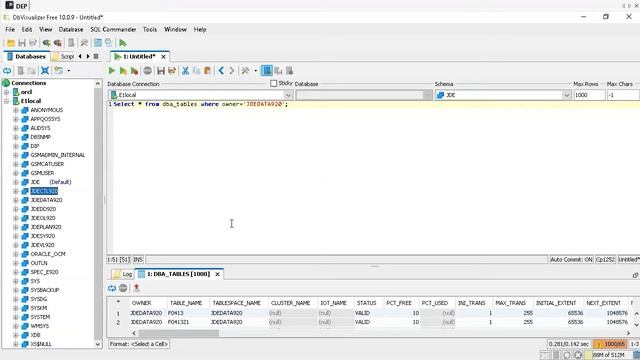This screenshot has width=640, height=360.
Task: Click the execute current statement icon
Action: click(x=123, y=71)
